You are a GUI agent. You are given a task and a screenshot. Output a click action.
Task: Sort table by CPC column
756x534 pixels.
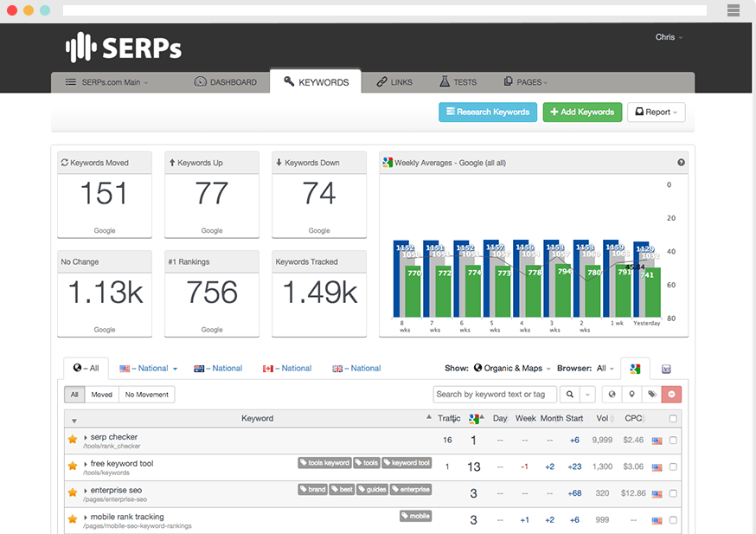coord(635,418)
